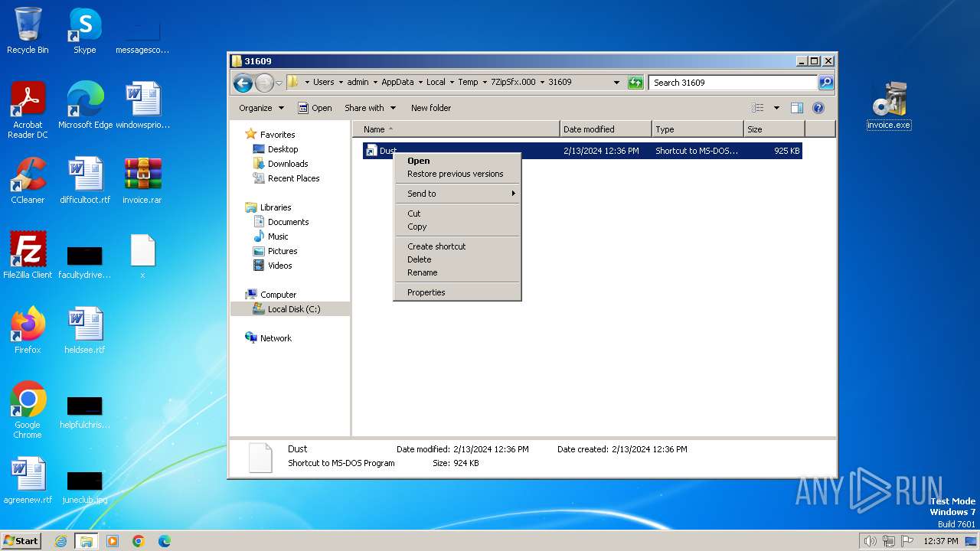Toggle the preview pane button

[797, 108]
